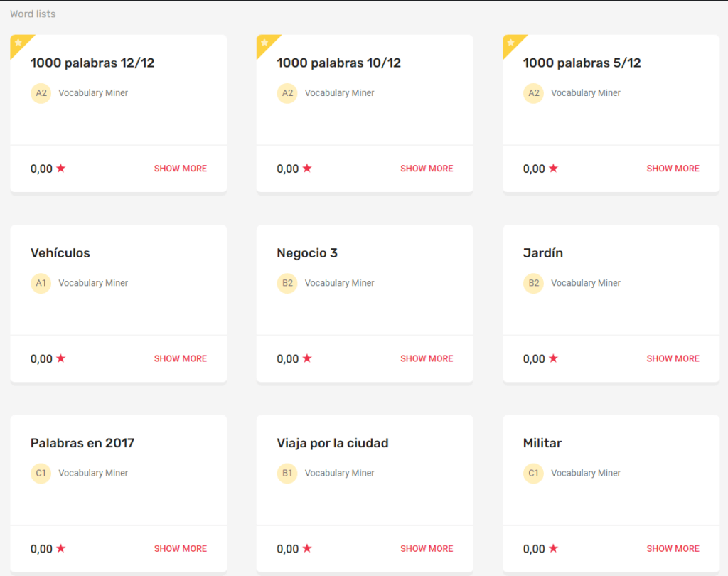Click the C1 level badge on Militar

pyautogui.click(x=533, y=473)
